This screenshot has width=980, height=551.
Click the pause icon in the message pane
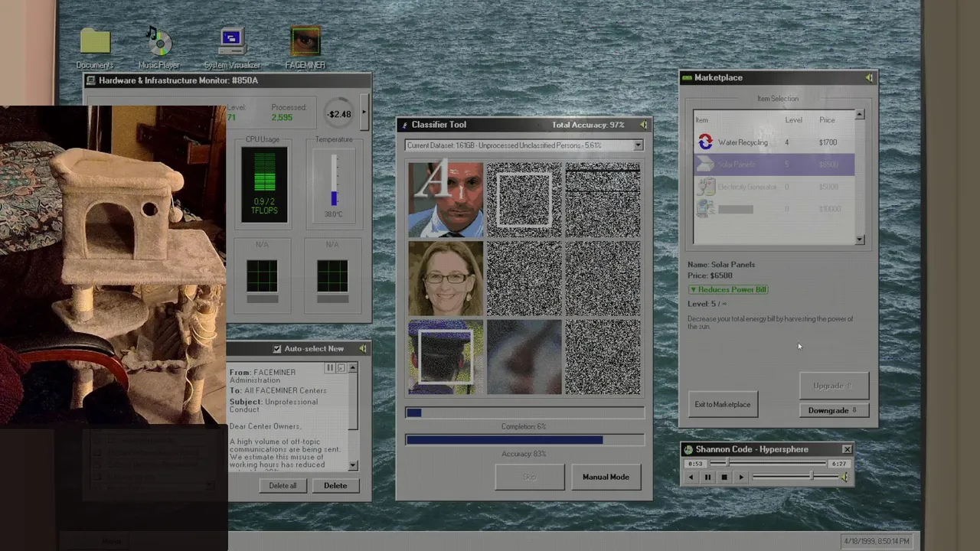click(x=330, y=368)
